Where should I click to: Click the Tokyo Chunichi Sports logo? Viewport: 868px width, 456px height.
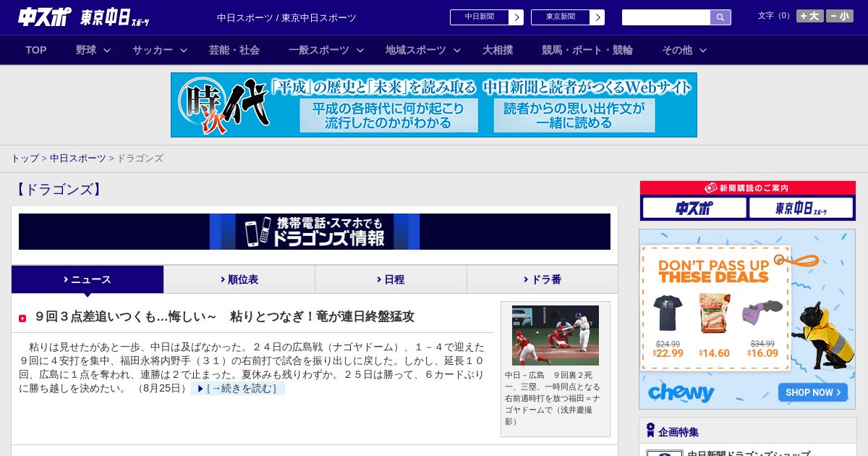click(x=115, y=17)
